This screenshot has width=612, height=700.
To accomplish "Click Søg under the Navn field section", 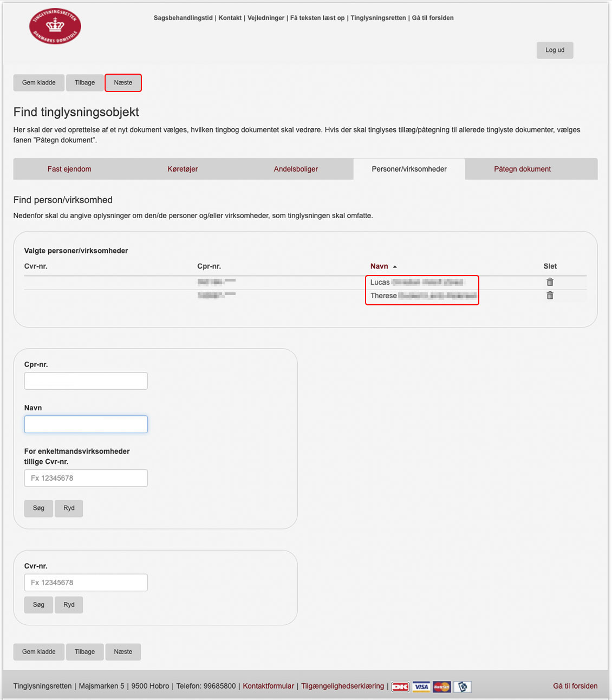I will 38,508.
